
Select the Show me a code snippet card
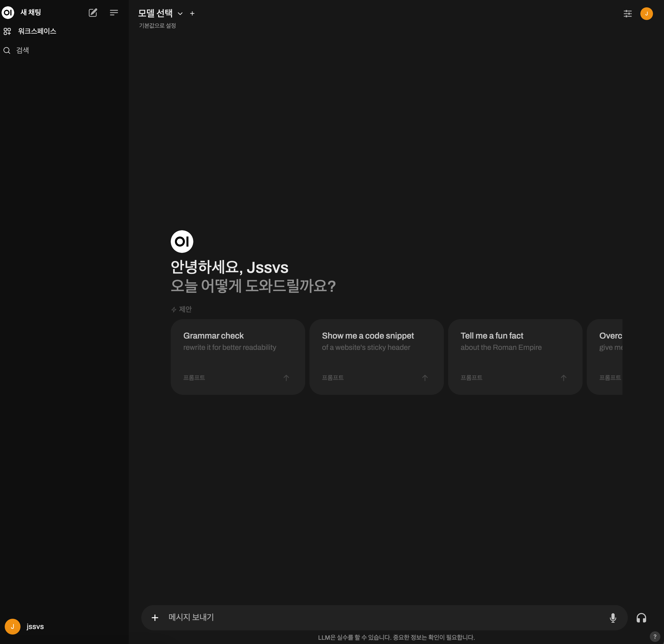tap(376, 356)
